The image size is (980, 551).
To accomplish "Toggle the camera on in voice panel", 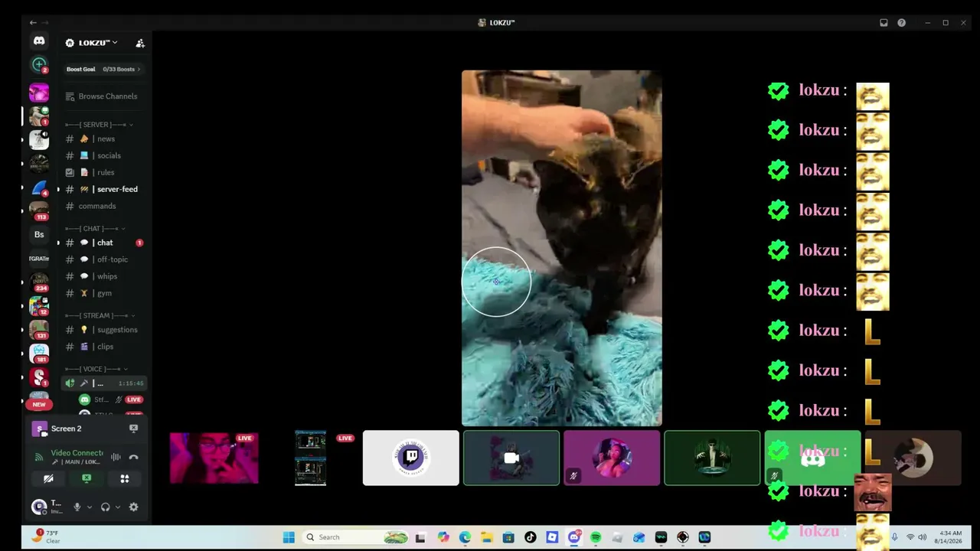I will (x=48, y=479).
